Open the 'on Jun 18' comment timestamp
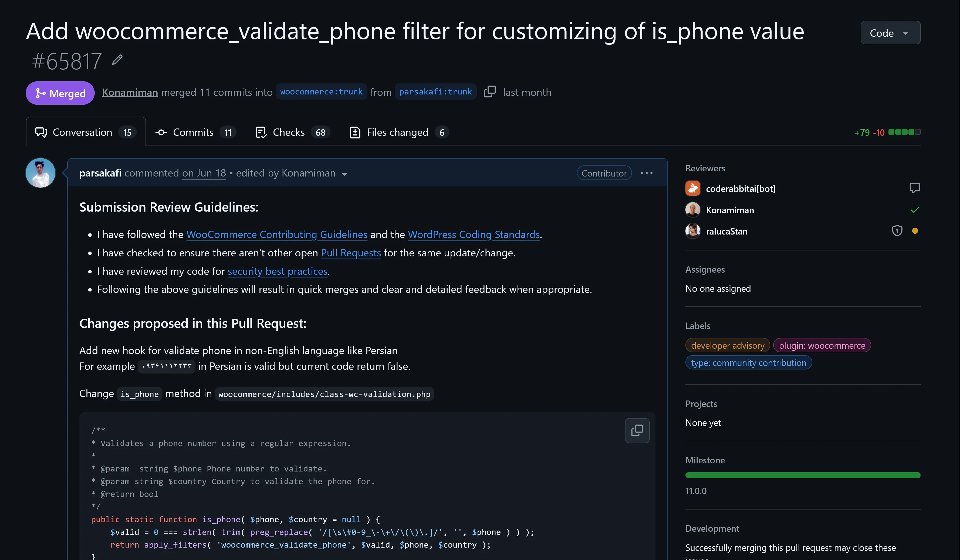 [204, 173]
